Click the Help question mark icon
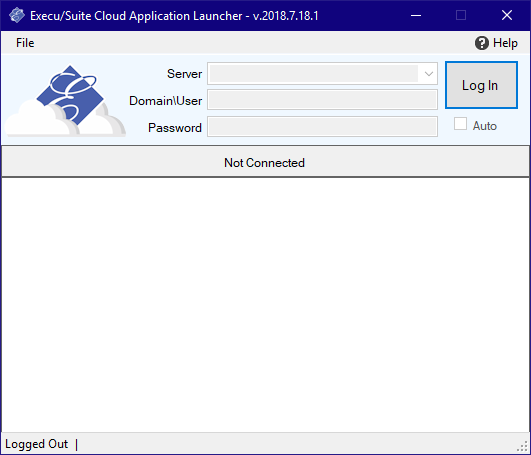Screen dimensions: 531x455 coord(482,43)
